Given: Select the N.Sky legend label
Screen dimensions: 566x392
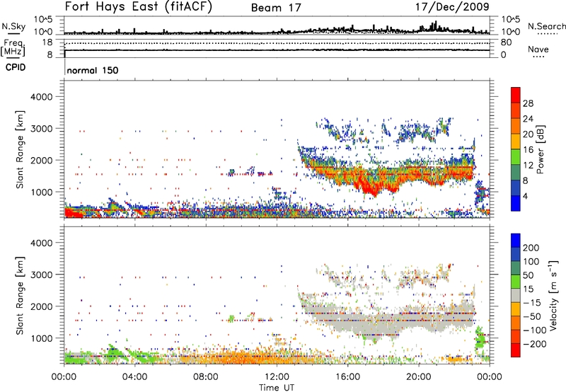Looking at the screenshot, I should click(x=13, y=26).
